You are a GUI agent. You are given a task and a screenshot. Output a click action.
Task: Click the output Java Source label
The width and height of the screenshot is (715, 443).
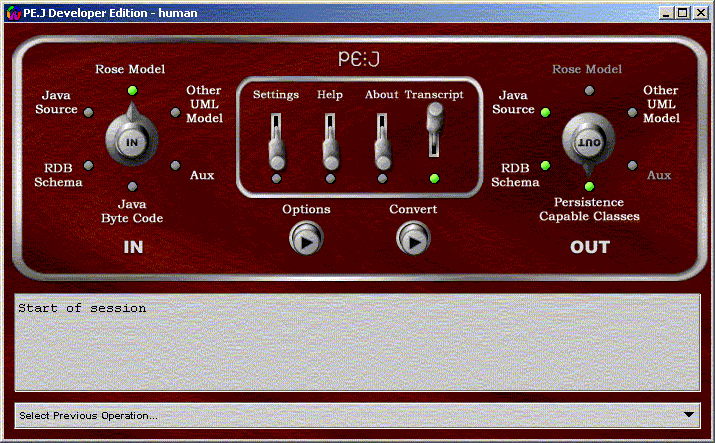click(513, 102)
